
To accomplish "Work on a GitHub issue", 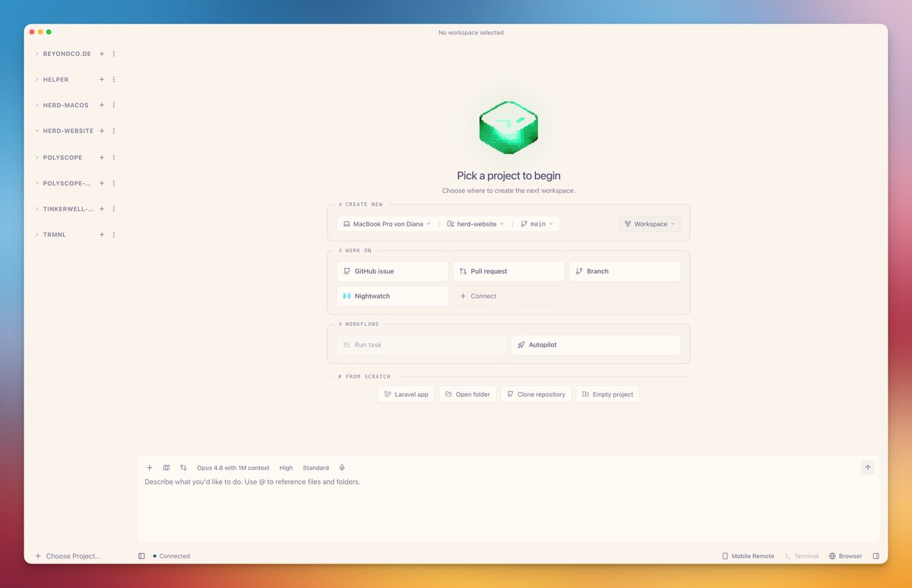I will tap(393, 271).
